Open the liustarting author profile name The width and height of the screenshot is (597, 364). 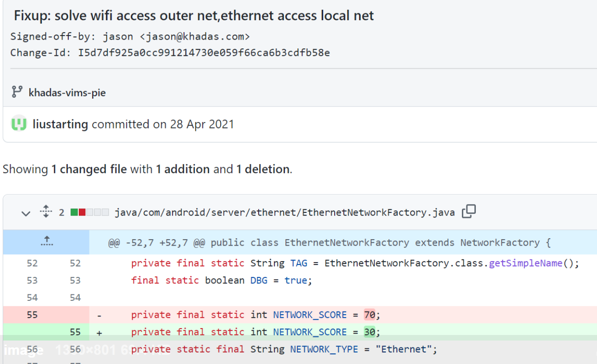[60, 124]
